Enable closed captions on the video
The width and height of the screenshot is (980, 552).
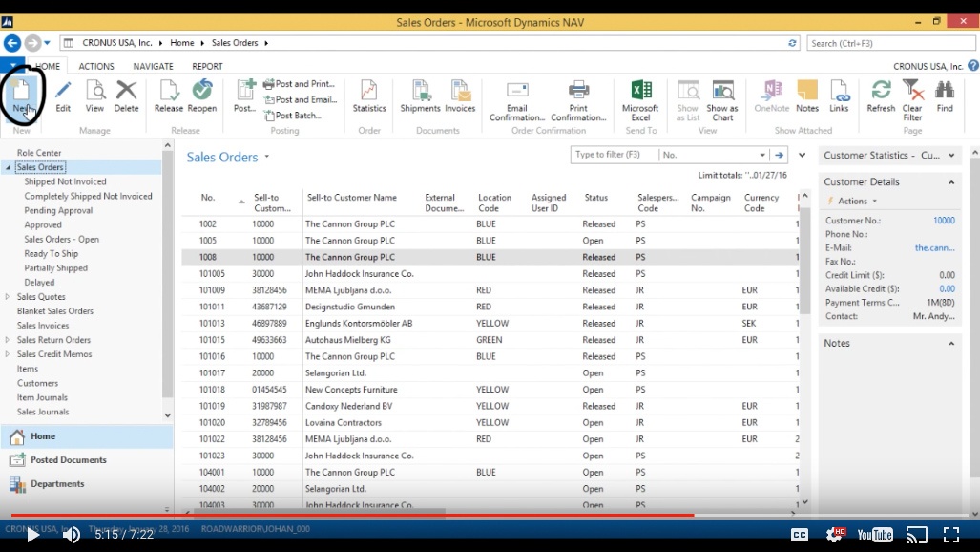pos(800,535)
